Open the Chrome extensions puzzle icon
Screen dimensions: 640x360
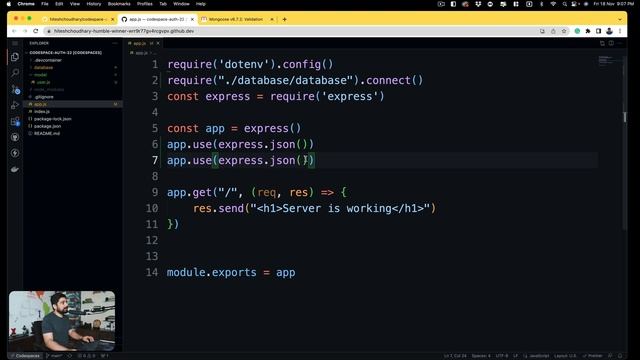588,31
